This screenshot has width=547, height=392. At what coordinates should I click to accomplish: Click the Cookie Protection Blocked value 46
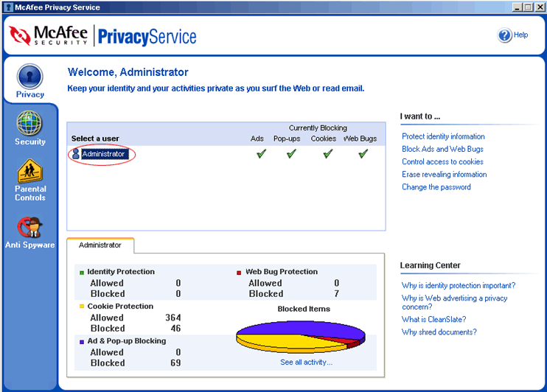175,328
